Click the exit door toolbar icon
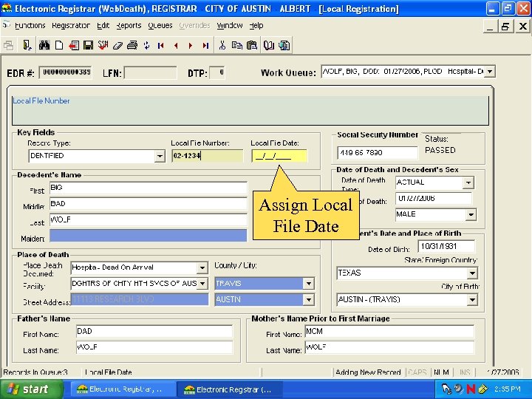The image size is (532, 399). [27, 45]
